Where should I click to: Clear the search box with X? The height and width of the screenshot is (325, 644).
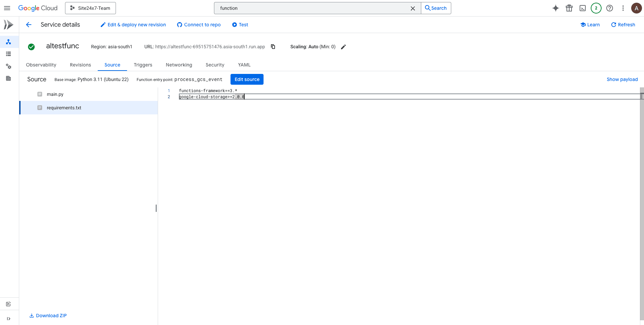coord(412,8)
